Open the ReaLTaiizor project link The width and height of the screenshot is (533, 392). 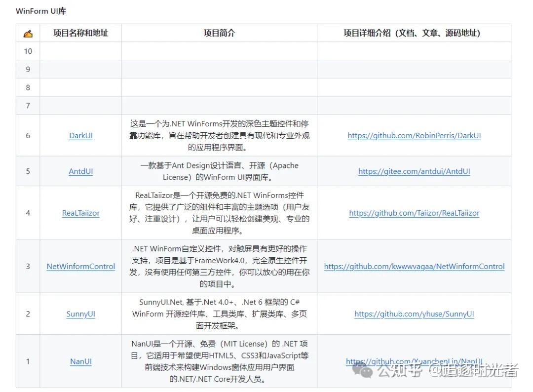(80, 213)
